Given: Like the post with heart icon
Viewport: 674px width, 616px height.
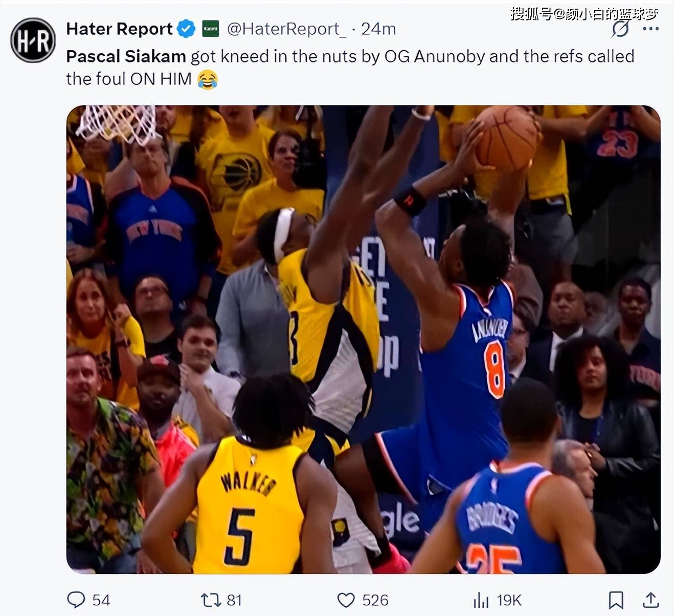Looking at the screenshot, I should coord(346,600).
